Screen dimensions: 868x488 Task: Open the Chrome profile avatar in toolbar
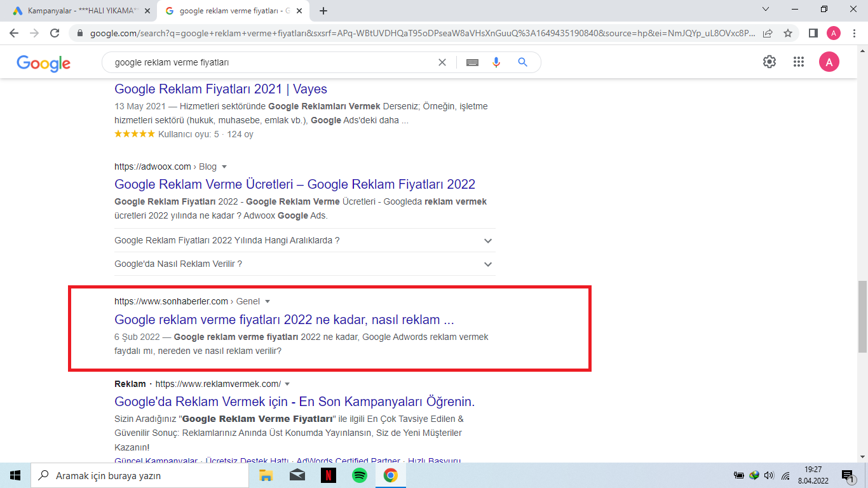pyautogui.click(x=833, y=33)
